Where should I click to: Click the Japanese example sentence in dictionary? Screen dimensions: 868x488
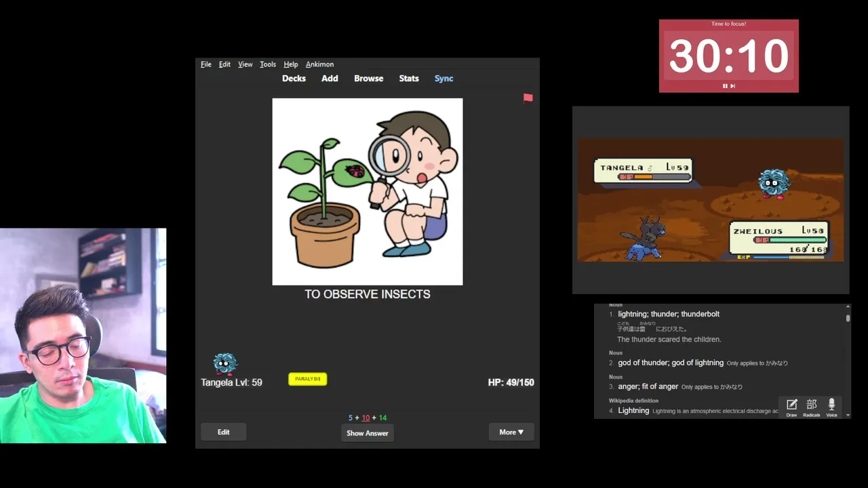coord(652,327)
